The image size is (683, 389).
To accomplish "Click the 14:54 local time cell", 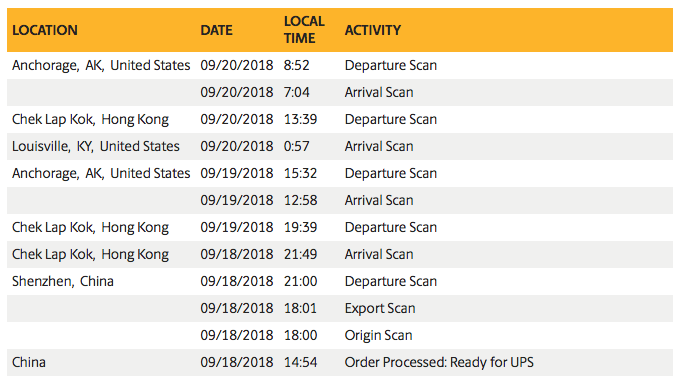I will click(301, 362).
